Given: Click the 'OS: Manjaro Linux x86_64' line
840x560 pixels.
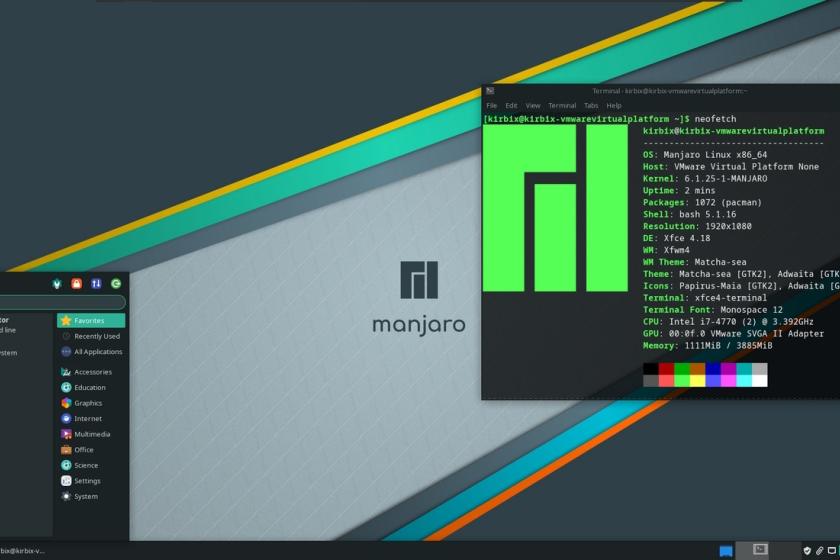Looking at the screenshot, I should [x=705, y=155].
